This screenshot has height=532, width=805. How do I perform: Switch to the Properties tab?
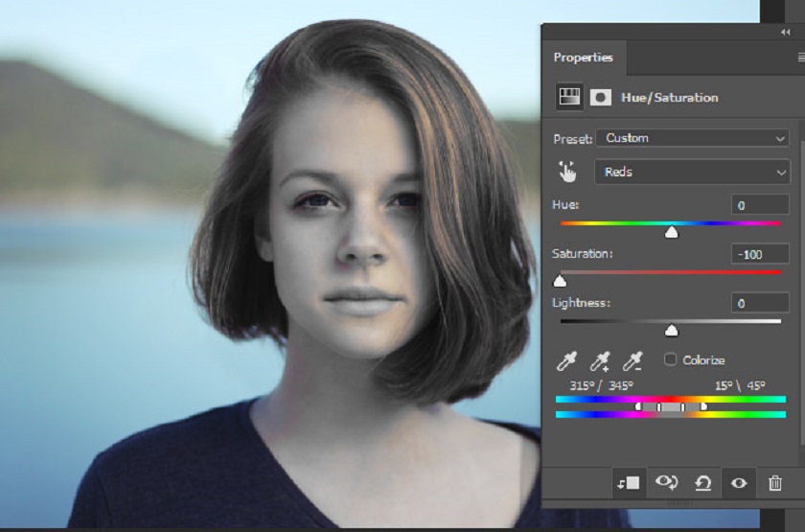[583, 58]
